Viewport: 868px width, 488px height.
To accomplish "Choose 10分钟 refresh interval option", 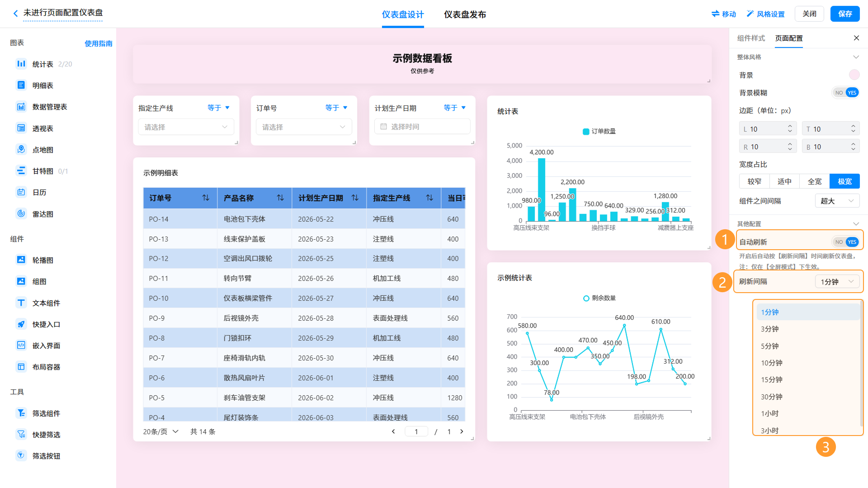I will pos(808,363).
